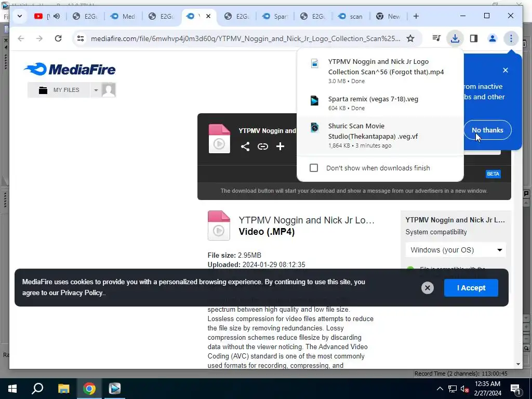Viewport: 532px width, 399px height.
Task: Click the plus icon on file card
Action: point(280,147)
